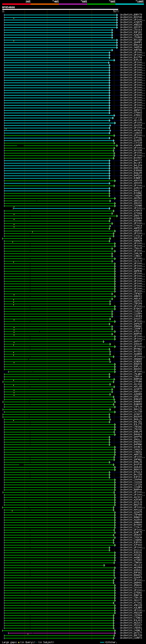Screen dimensions: 146x644
Task: Select the UniRef100_C1MRT3 label
Action: 131,638
